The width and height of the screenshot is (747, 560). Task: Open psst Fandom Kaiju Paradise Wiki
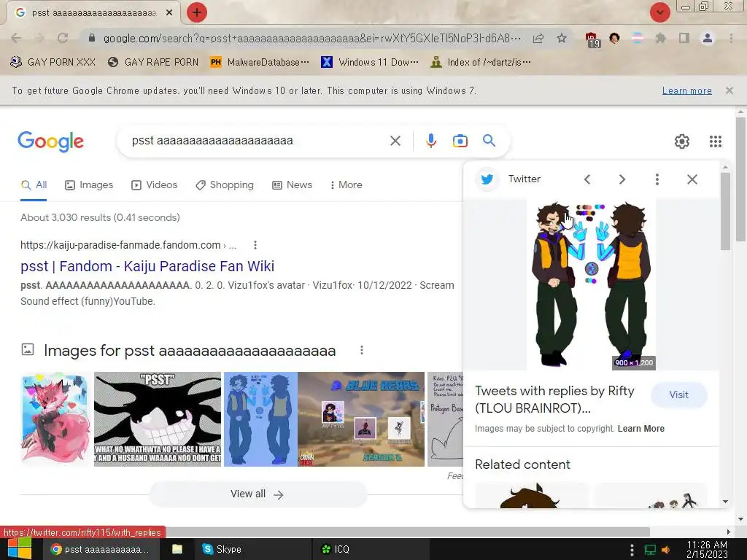tap(147, 266)
